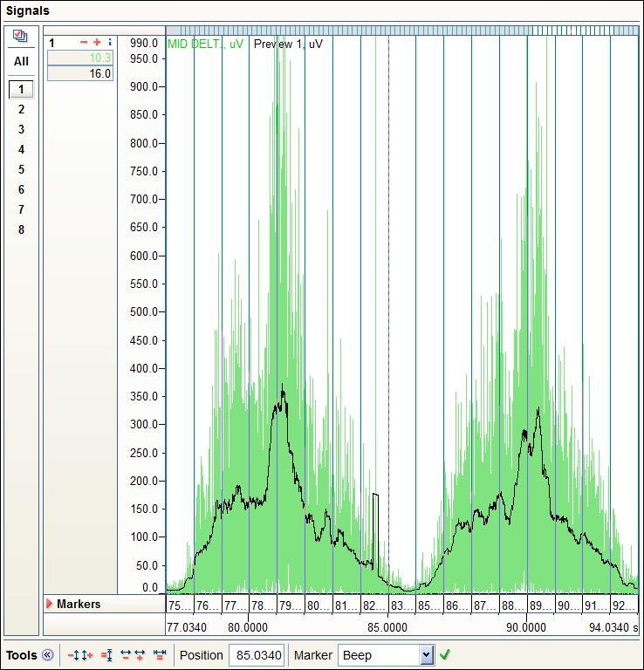The image size is (644, 670).
Task: Select marker segment 75 in Markers row
Action: [180, 605]
